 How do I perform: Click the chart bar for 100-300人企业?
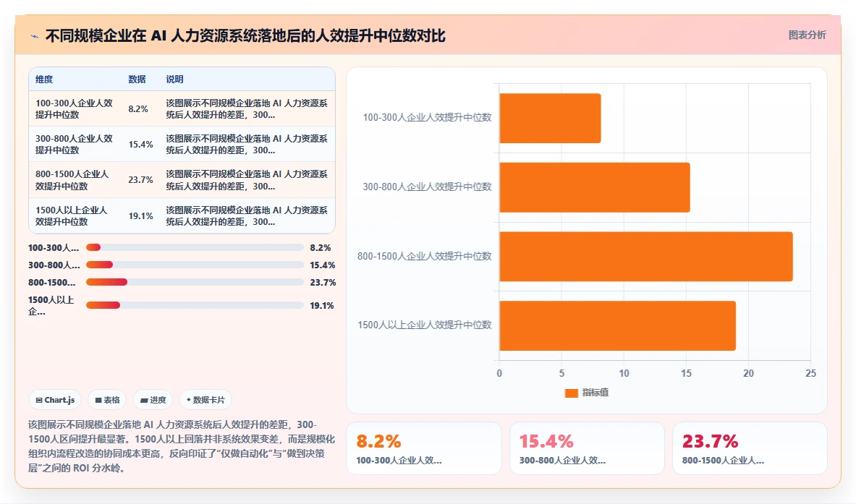tap(550, 119)
